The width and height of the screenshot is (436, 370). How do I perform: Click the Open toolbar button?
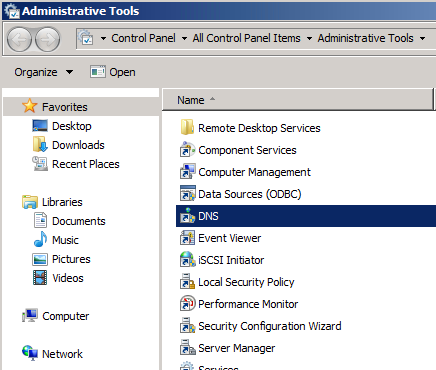113,72
